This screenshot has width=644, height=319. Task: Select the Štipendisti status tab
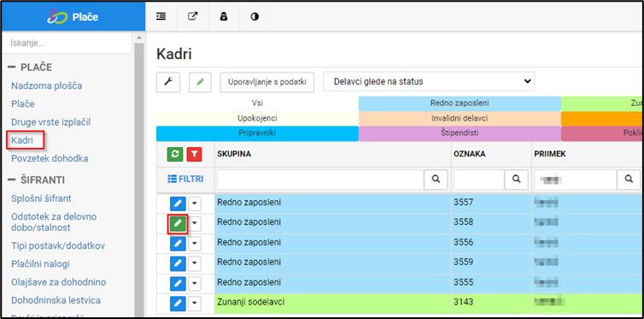pos(460,133)
